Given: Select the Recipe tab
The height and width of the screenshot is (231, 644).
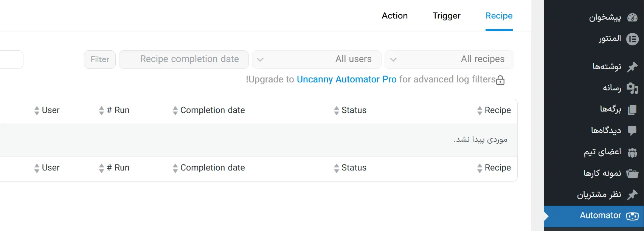Looking at the screenshot, I should pyautogui.click(x=499, y=16).
